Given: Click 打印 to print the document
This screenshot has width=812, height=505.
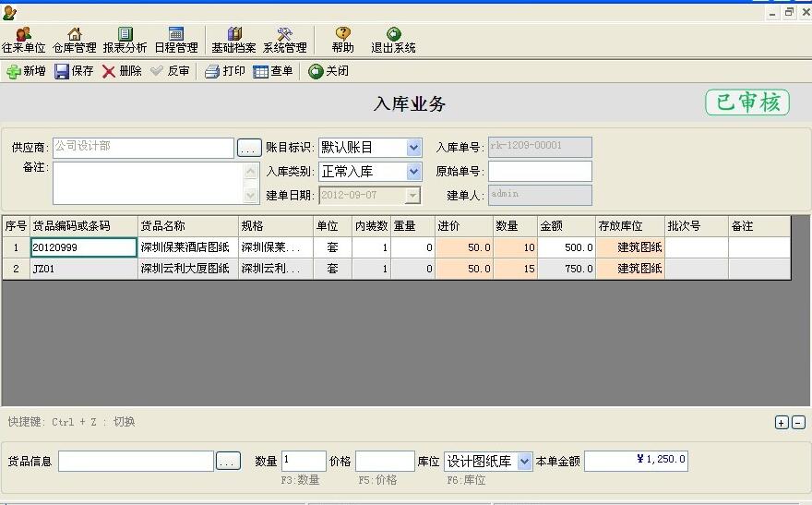Looking at the screenshot, I should (x=224, y=71).
